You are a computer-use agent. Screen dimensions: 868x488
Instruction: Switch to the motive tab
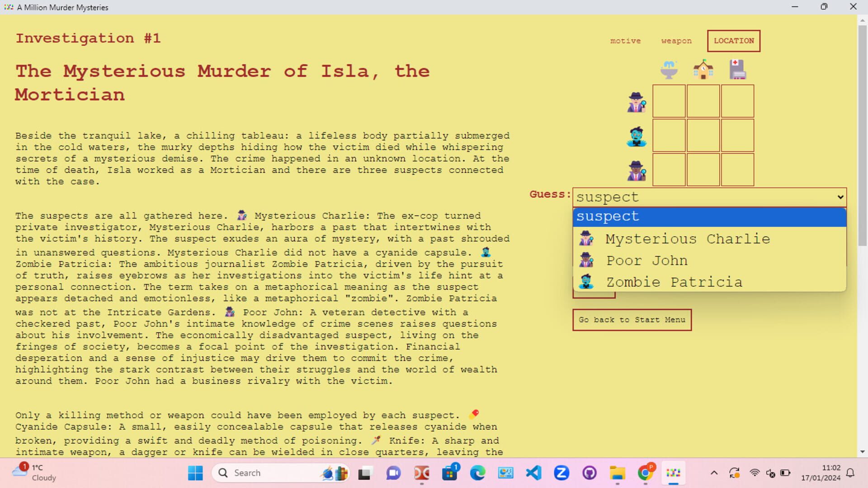point(625,41)
